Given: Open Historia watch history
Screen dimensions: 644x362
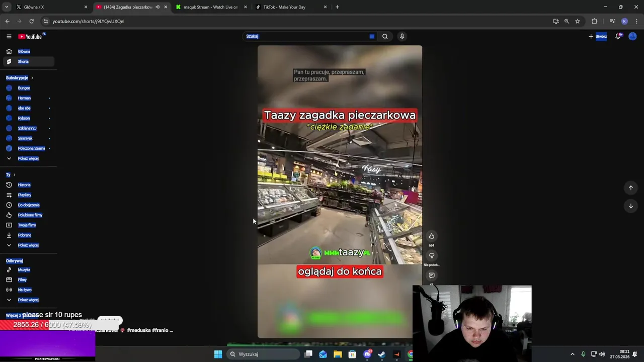Looking at the screenshot, I should [x=24, y=185].
